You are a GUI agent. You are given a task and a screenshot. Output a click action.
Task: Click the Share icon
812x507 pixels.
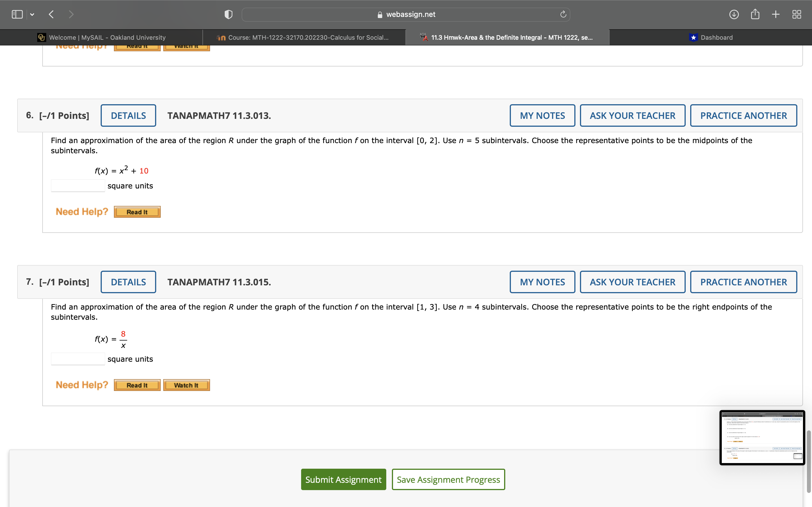755,14
